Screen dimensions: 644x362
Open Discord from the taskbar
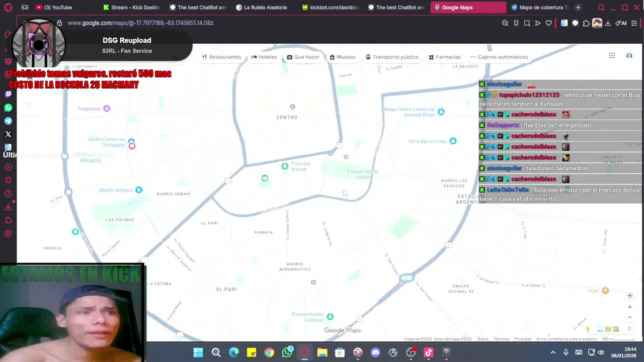(375, 352)
